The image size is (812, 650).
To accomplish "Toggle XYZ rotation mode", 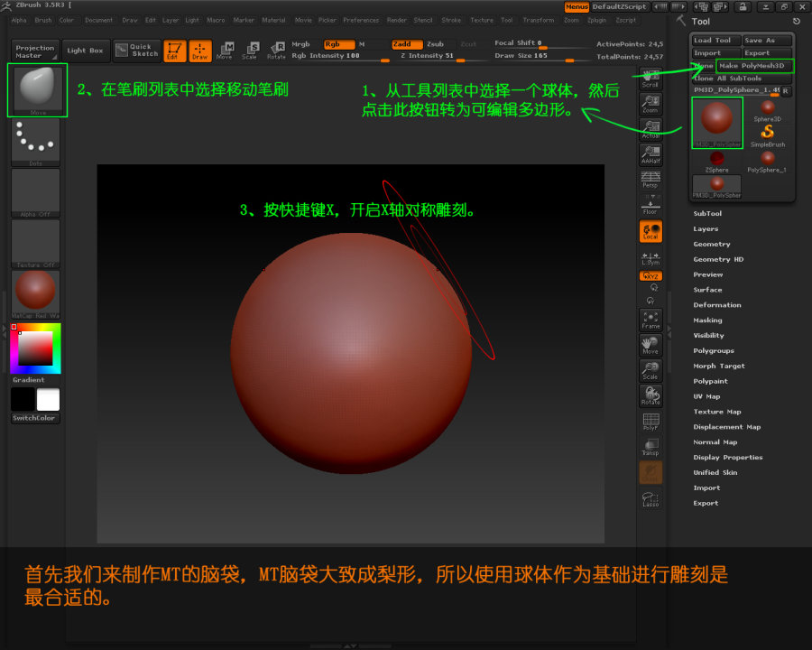I will pyautogui.click(x=651, y=276).
